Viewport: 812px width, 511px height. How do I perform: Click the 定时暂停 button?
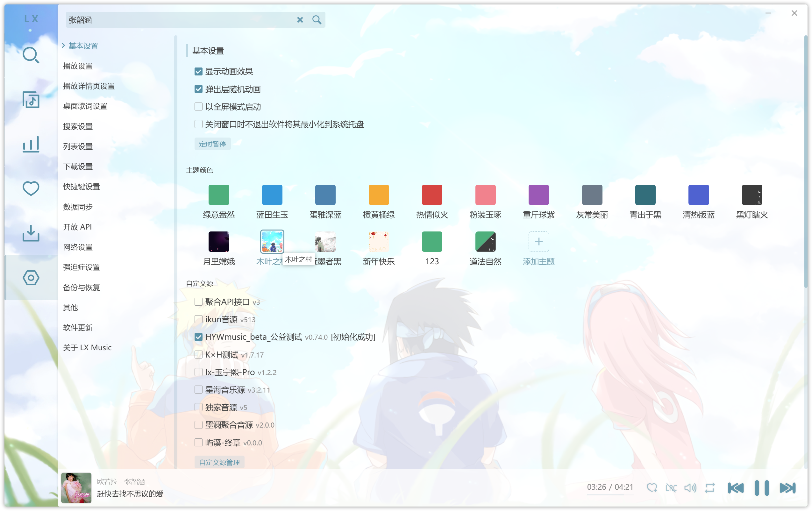pyautogui.click(x=212, y=144)
